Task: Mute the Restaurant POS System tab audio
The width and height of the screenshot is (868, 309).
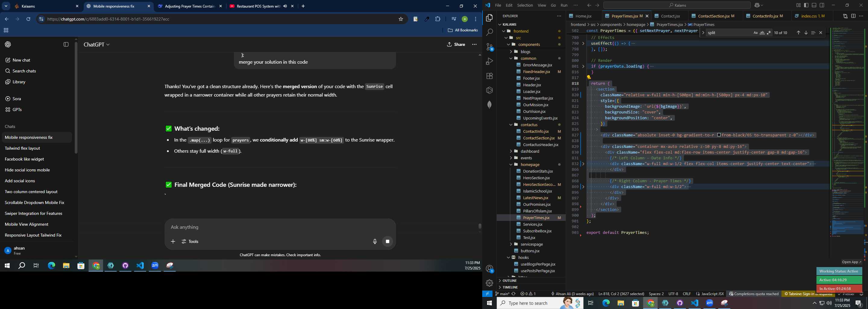Action: (285, 6)
